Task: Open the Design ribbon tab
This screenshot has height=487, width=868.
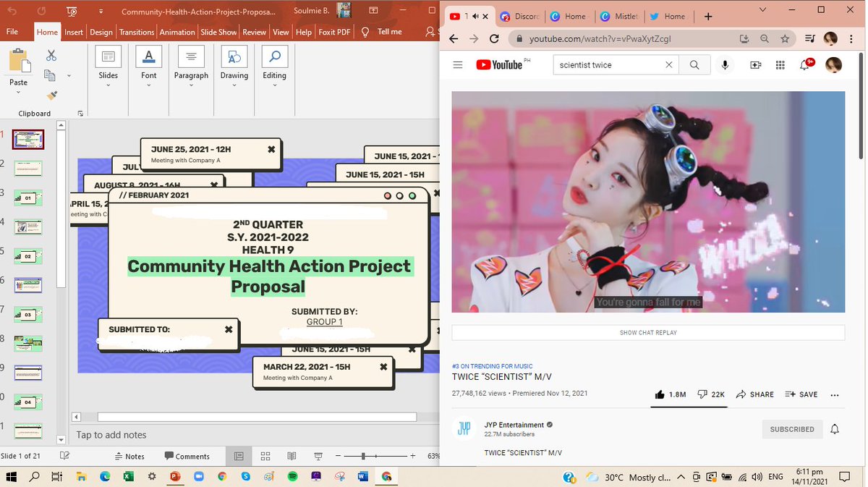Action: (101, 32)
